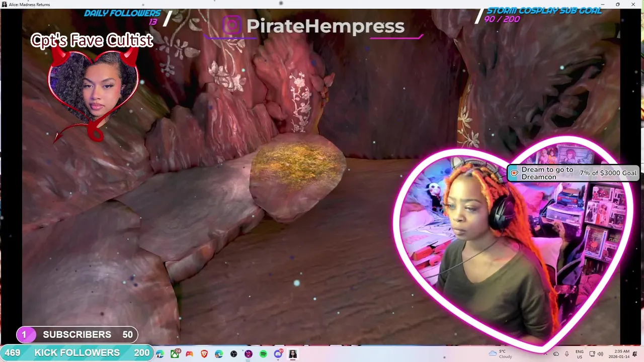Restore down the Alice window
Viewport: 644px width, 362px height.
coord(617,5)
